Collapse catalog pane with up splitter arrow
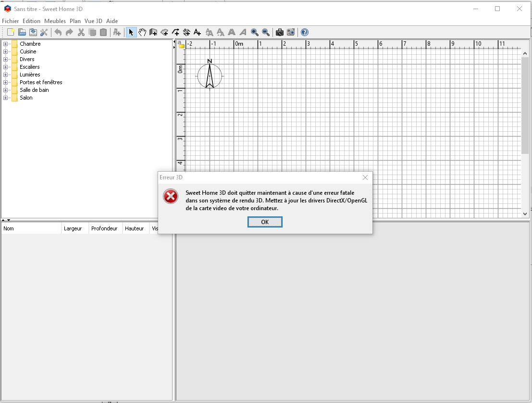This screenshot has height=403, width=532. [3, 220]
